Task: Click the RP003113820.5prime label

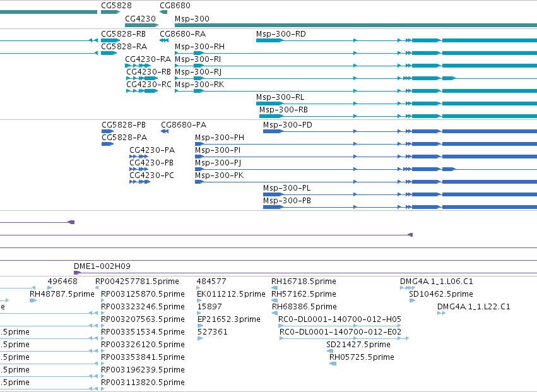Action: [x=143, y=383]
